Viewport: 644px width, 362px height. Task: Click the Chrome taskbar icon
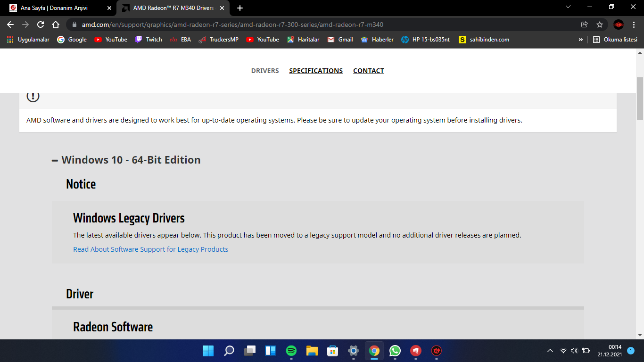[x=374, y=351]
